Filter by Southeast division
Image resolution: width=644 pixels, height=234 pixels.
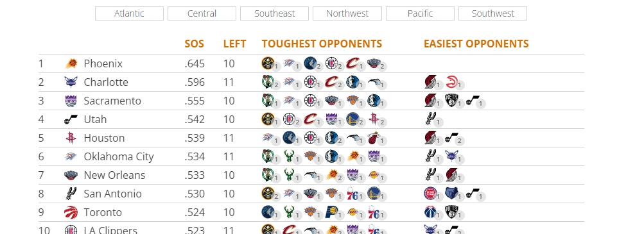tap(274, 13)
